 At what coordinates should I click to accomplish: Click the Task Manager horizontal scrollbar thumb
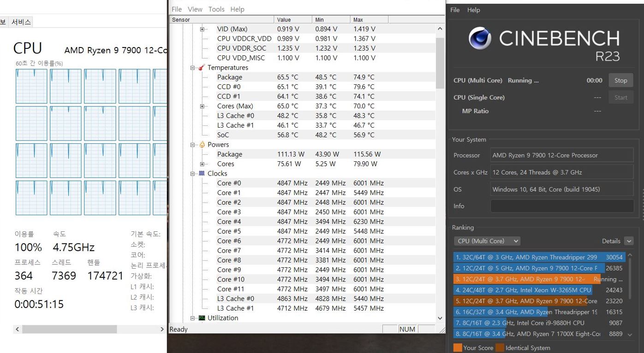point(69,329)
